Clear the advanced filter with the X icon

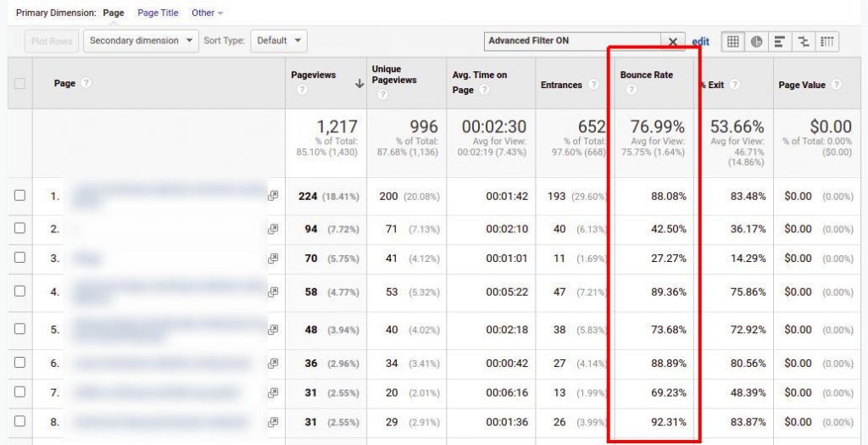pos(673,42)
